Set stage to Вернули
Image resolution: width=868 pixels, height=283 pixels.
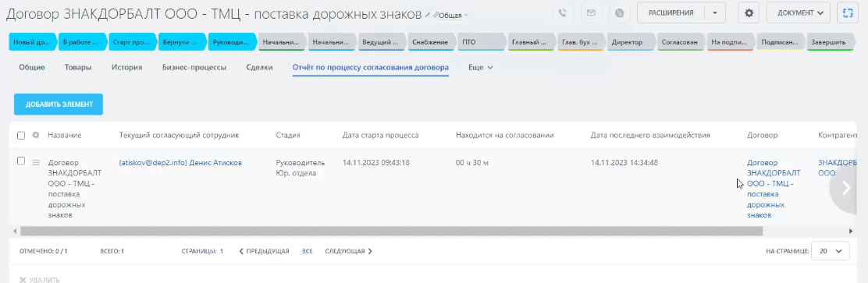click(x=182, y=42)
